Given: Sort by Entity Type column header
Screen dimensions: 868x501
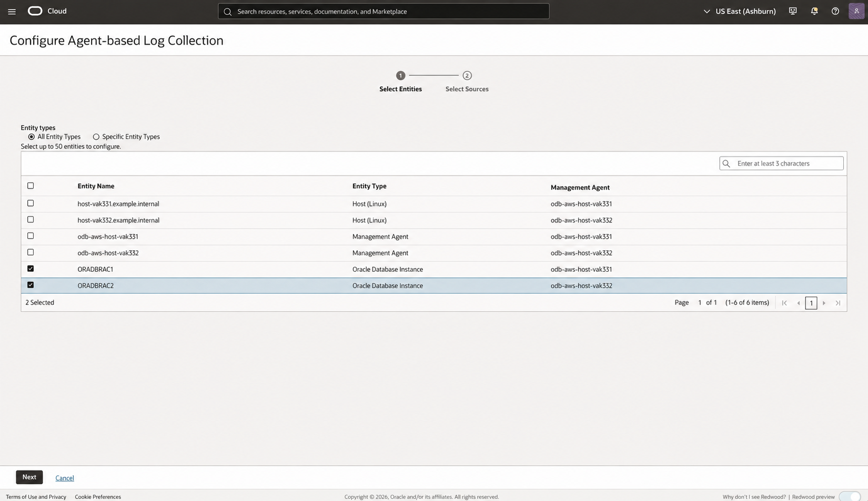Looking at the screenshot, I should (x=369, y=186).
